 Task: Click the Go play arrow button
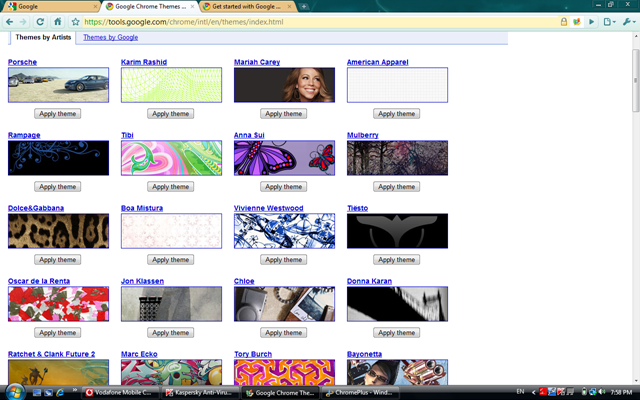click(591, 22)
